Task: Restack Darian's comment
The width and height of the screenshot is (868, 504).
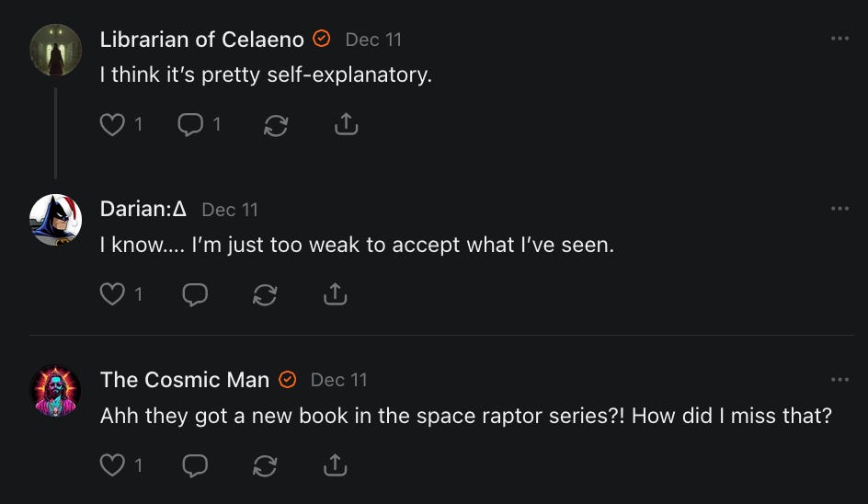Action: pyautogui.click(x=265, y=294)
